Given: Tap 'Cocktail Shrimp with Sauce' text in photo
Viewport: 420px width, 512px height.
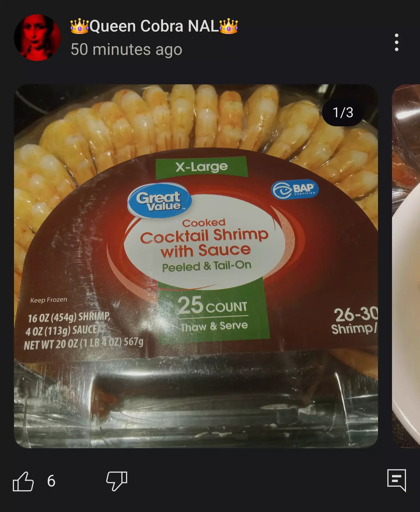Looking at the screenshot, I should [x=204, y=243].
